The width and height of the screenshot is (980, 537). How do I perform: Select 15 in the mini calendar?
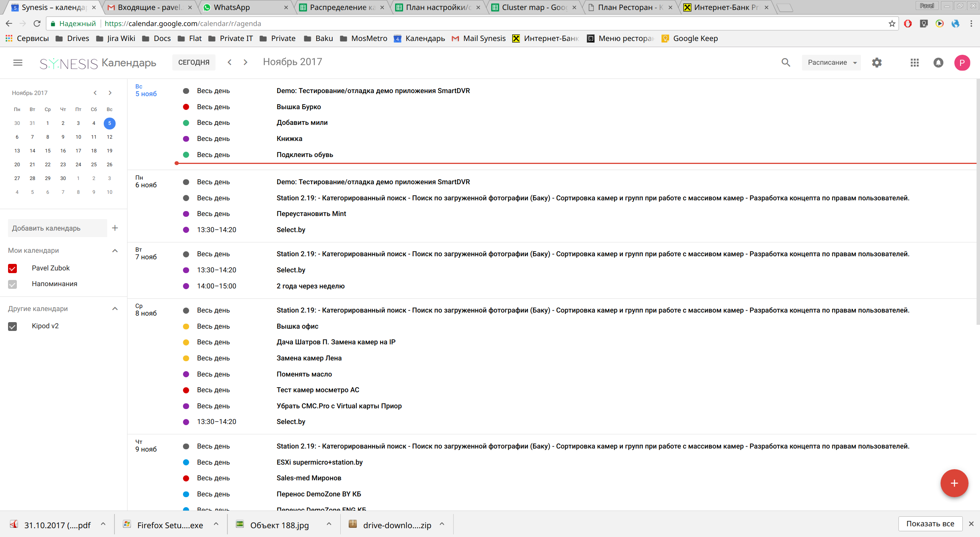pyautogui.click(x=47, y=151)
